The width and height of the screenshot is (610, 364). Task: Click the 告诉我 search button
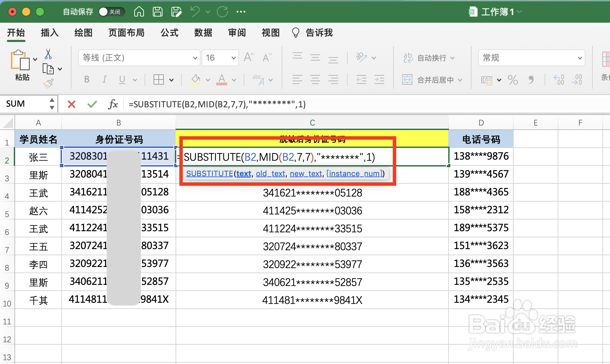(312, 33)
